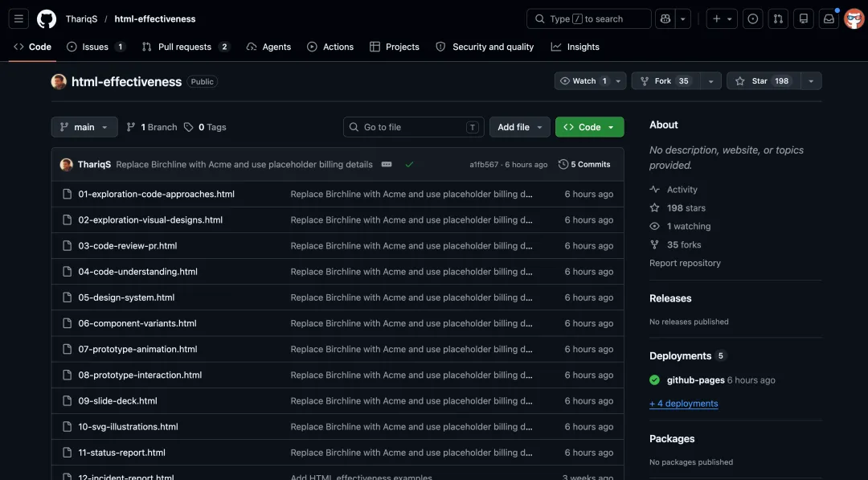Open pull requests icon in header
The width and height of the screenshot is (868, 480).
[x=778, y=18]
